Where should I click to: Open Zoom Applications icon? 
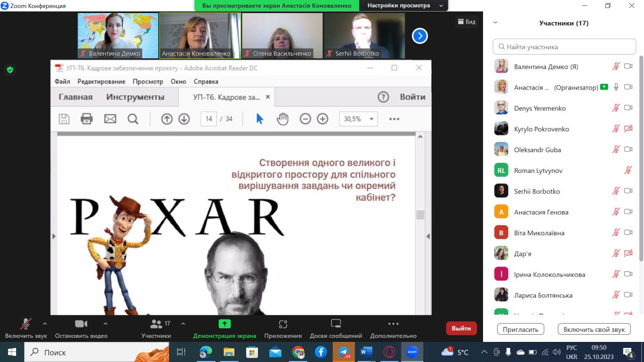[283, 324]
